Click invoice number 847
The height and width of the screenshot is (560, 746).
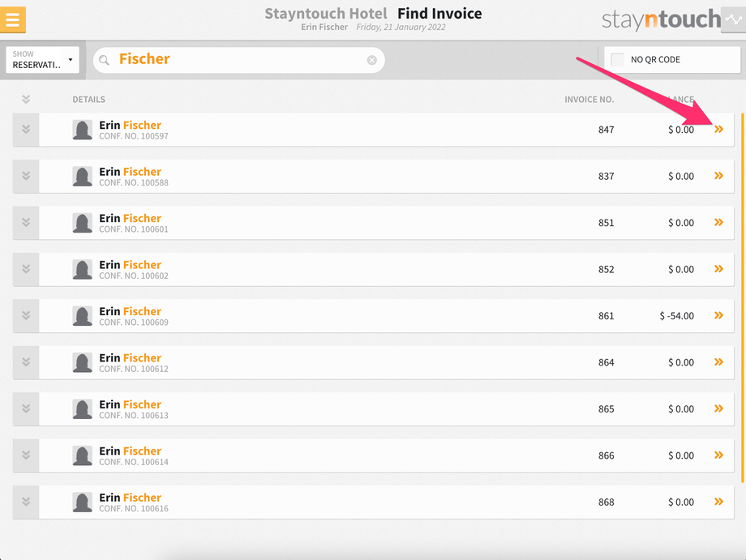pos(607,130)
